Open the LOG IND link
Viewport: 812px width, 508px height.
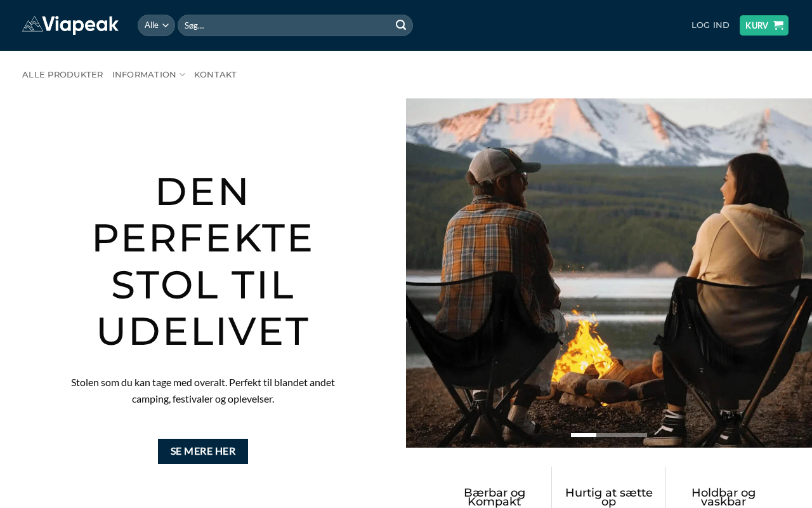click(x=710, y=25)
